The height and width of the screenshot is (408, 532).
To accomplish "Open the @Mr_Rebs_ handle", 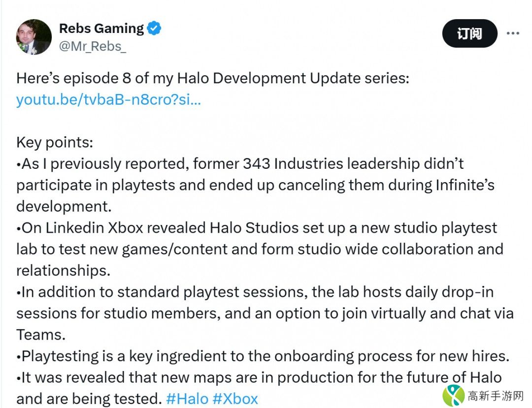I will click(93, 47).
